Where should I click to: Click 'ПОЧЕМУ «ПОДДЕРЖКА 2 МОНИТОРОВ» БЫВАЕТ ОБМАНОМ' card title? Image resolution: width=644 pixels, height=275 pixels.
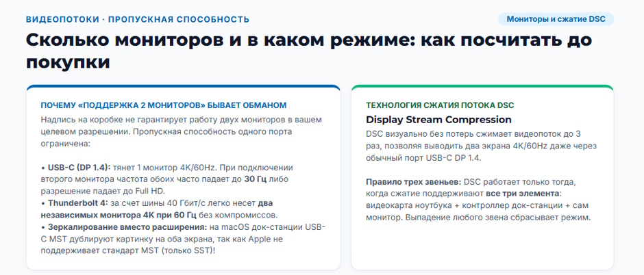click(164, 105)
